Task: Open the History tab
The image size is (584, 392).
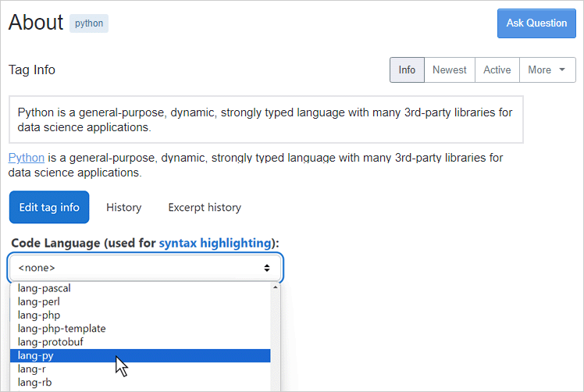Action: point(123,207)
